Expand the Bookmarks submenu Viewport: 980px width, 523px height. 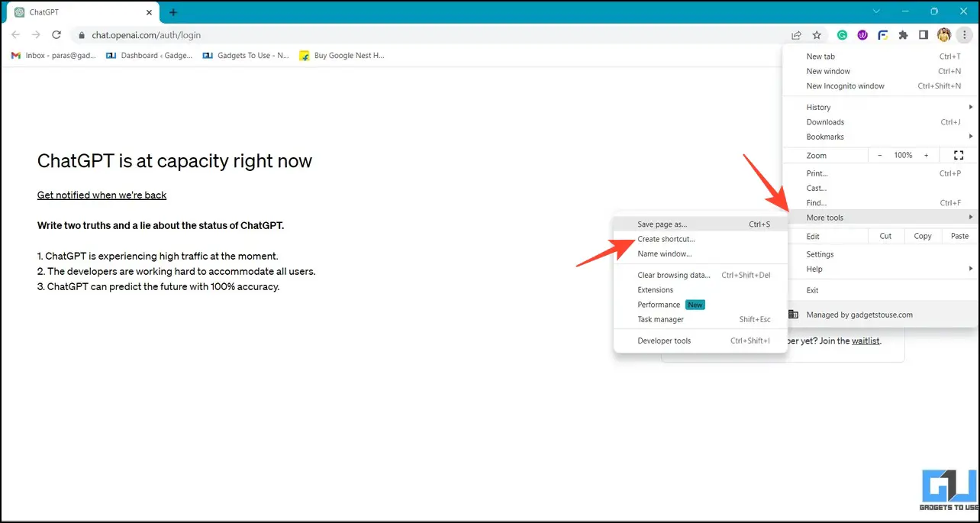pos(880,137)
